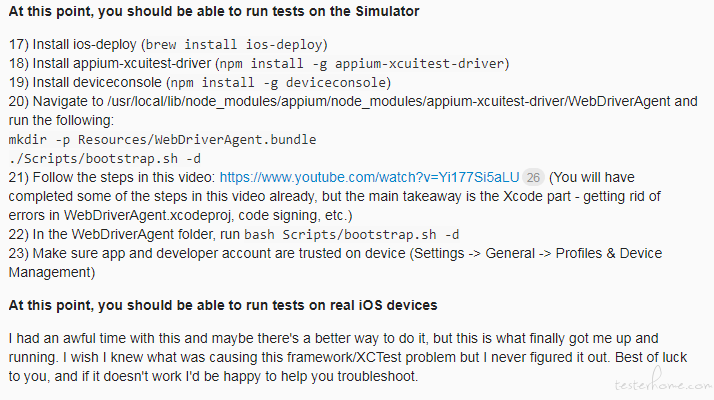Click the word 'Management)' ending step 23
The width and height of the screenshot is (714, 400).
52,272
